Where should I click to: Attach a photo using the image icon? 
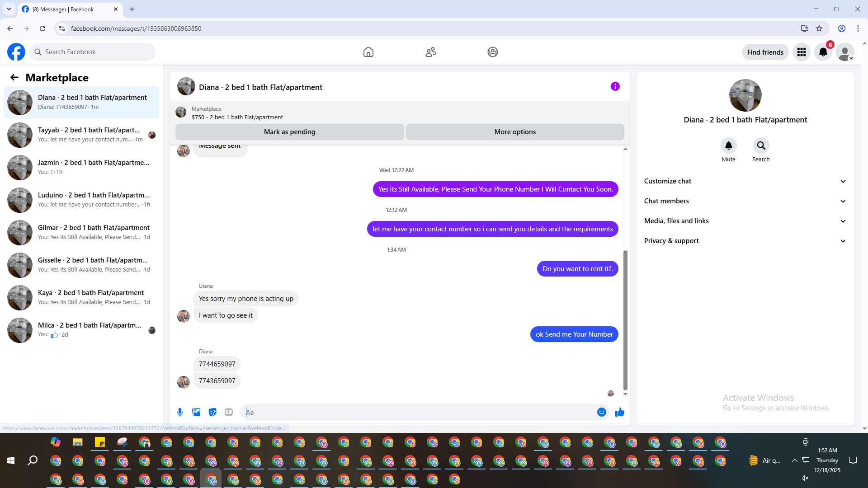[x=196, y=412]
